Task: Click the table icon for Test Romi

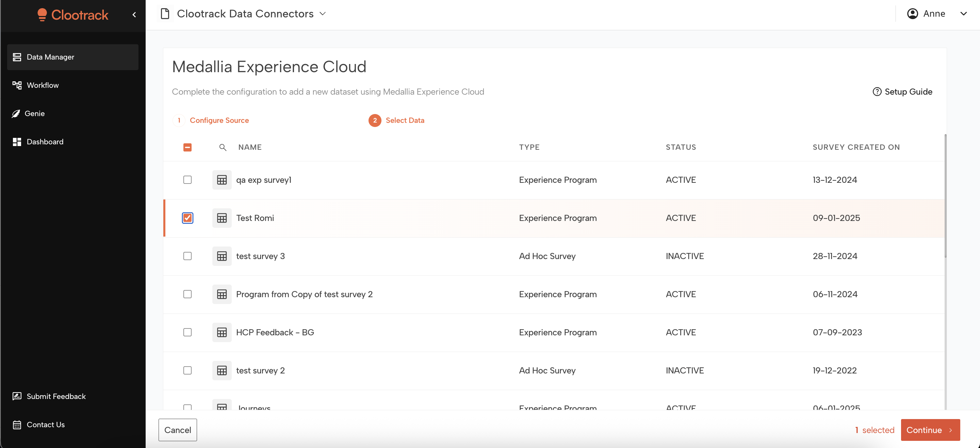Action: point(222,218)
